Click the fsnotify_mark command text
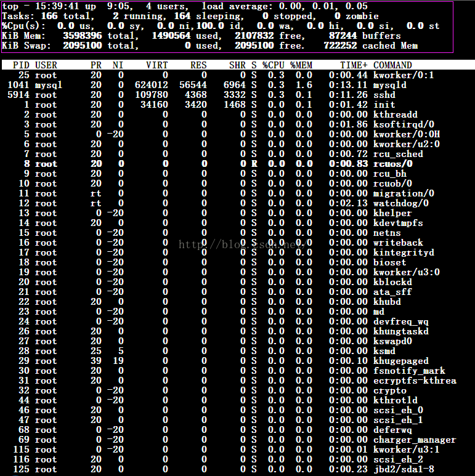The width and height of the screenshot is (475, 476). (409, 371)
